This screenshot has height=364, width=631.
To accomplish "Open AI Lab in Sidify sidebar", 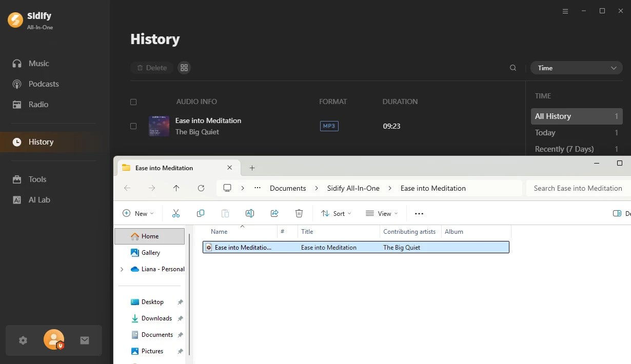I will [x=31, y=200].
